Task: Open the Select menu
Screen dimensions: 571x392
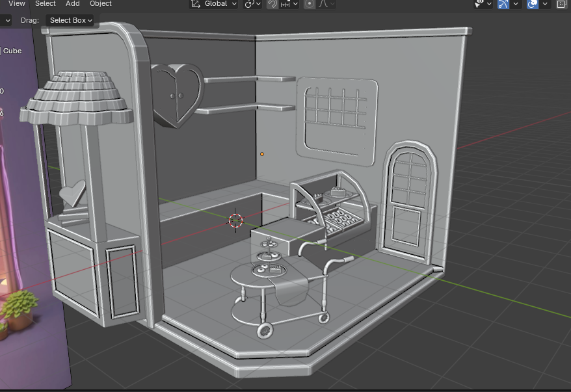Action: point(45,4)
